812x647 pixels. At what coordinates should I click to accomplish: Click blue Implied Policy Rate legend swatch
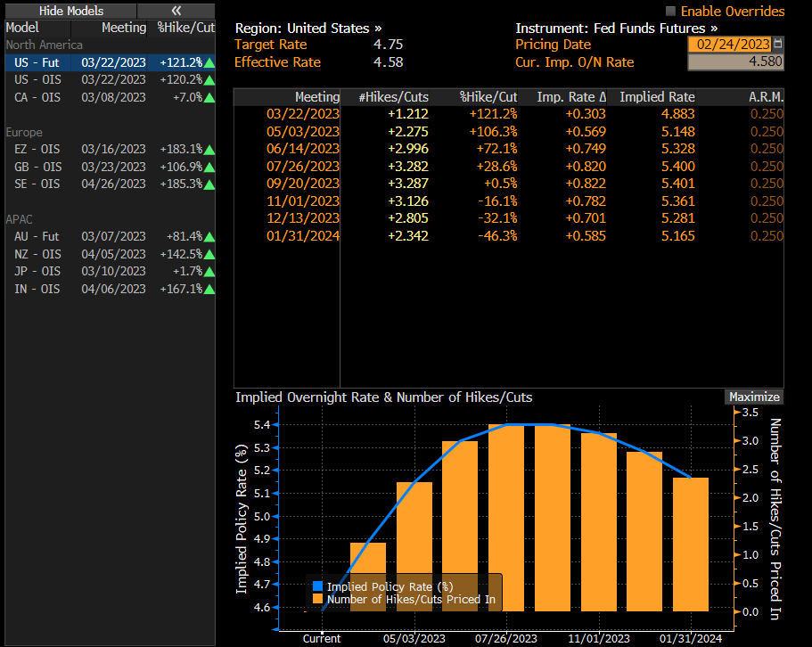pyautogui.click(x=317, y=586)
